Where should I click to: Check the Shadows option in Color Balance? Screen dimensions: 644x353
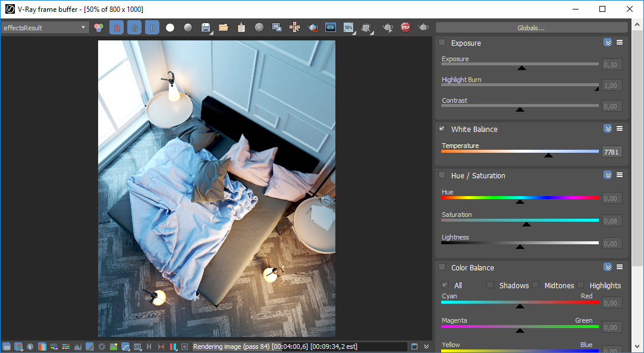tap(489, 285)
